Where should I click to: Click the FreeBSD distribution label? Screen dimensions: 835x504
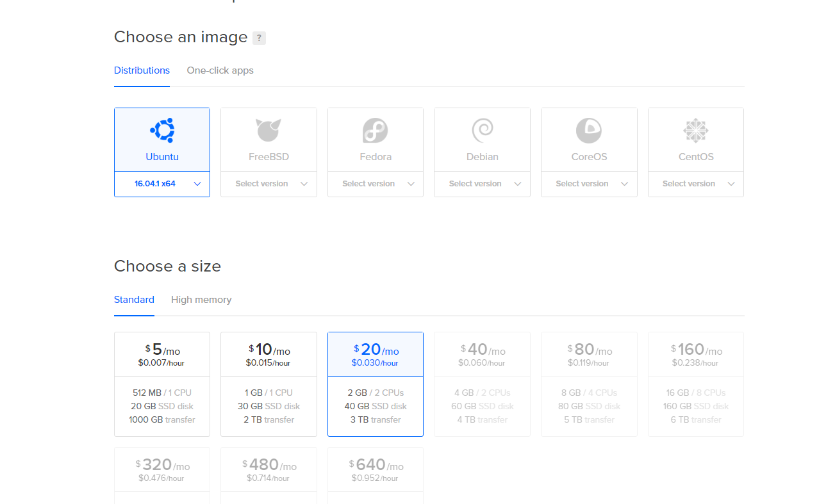coord(269,157)
